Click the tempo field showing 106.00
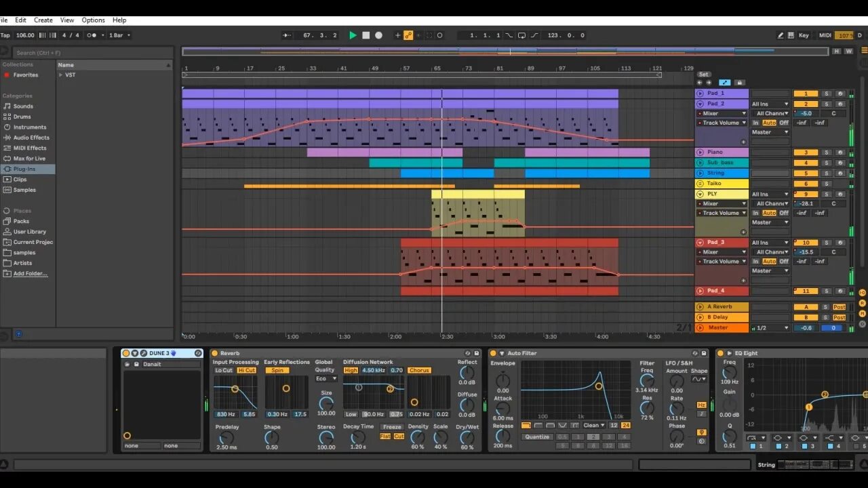868x488 pixels. click(25, 35)
